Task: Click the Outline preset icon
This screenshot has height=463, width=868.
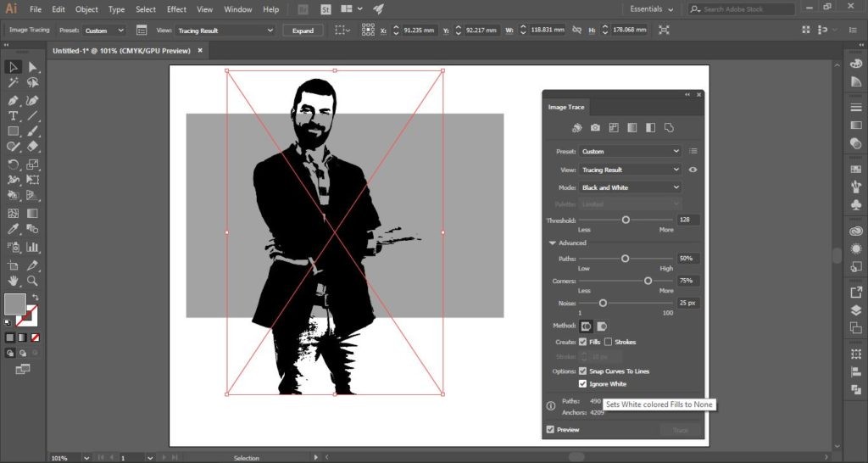Action: tap(669, 128)
